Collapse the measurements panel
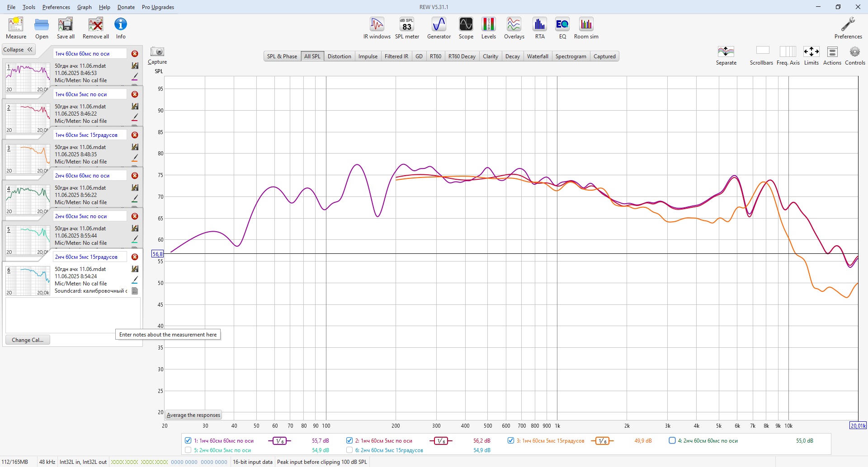The width and height of the screenshot is (868, 467). 18,50
